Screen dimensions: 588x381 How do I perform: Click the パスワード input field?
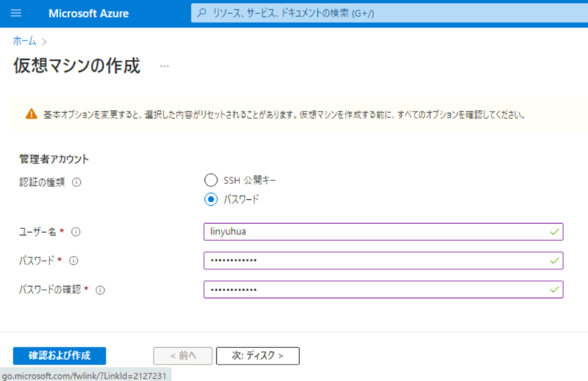[383, 260]
